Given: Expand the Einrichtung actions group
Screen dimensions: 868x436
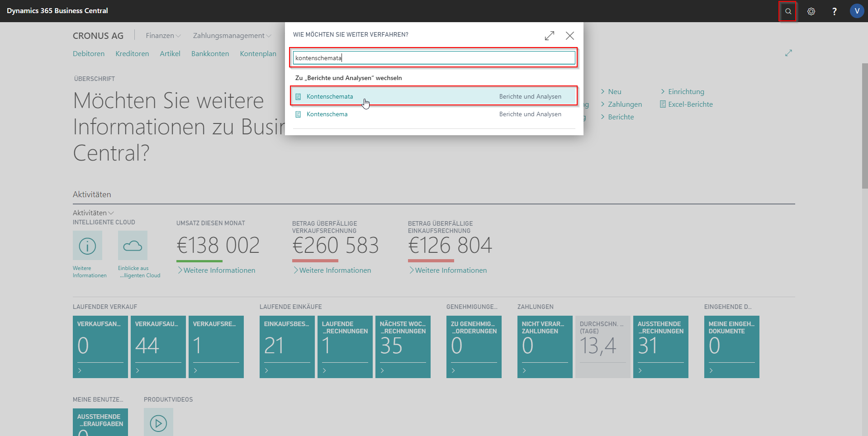Looking at the screenshot, I should [x=683, y=92].
